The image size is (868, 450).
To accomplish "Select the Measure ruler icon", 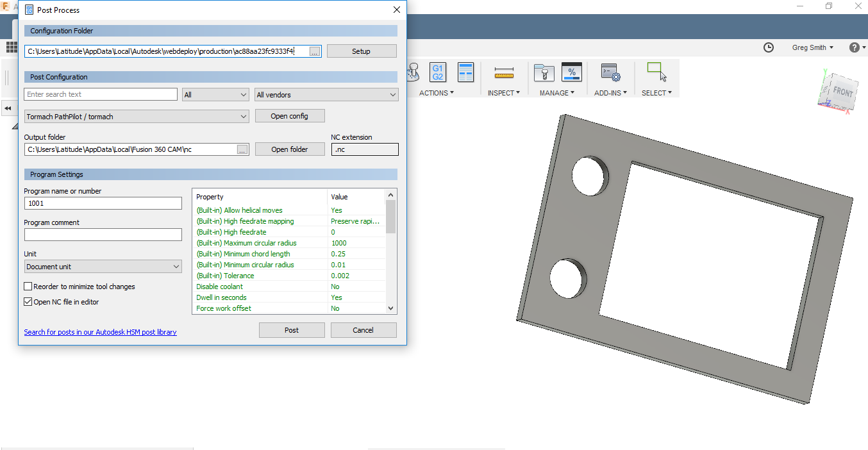I will (x=505, y=73).
